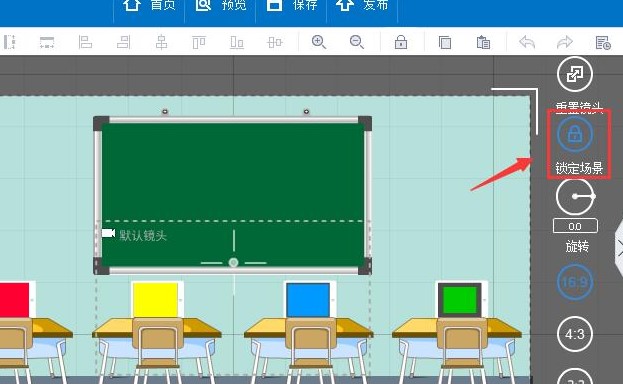Align selected objects to right edge

(x=123, y=42)
